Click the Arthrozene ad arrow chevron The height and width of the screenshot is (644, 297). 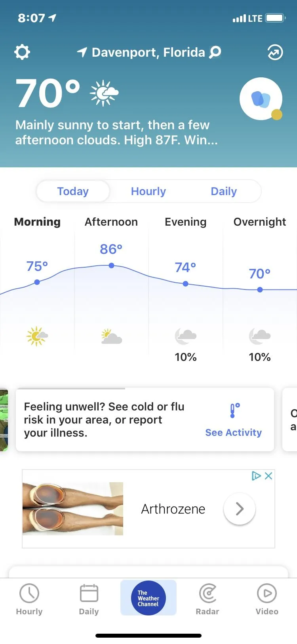pyautogui.click(x=240, y=509)
